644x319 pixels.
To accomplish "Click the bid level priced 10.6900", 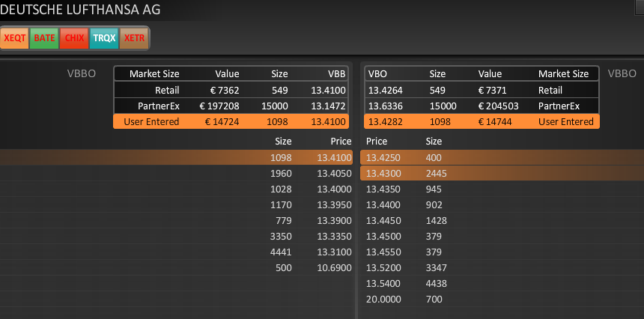I will point(334,267).
